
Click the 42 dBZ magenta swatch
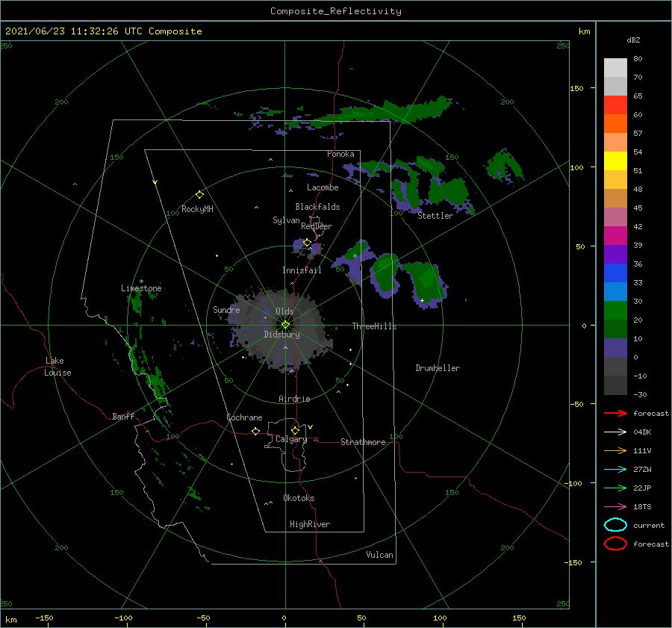pyautogui.click(x=615, y=235)
